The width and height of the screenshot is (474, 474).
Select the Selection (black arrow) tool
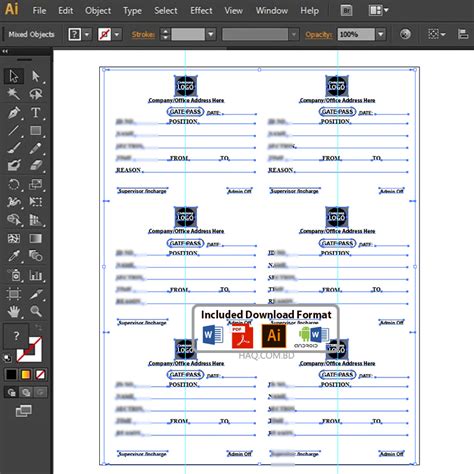coord(14,76)
